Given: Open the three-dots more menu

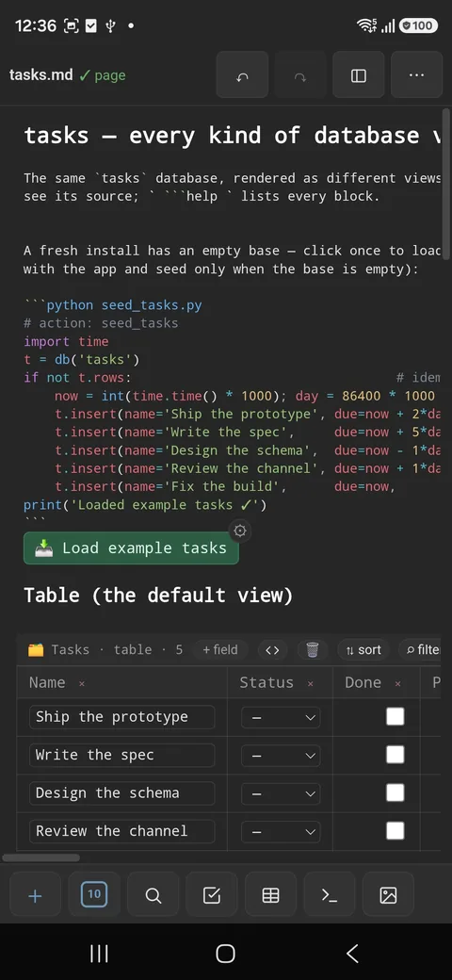Looking at the screenshot, I should 416,75.
